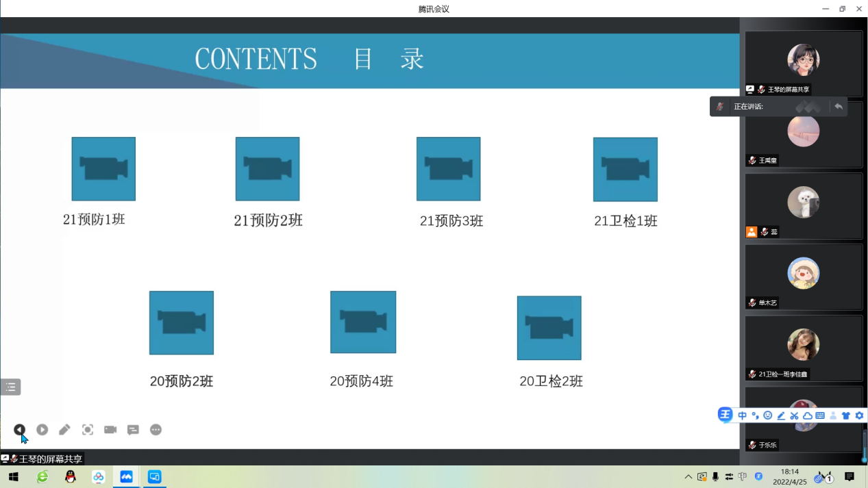Viewport: 868px width, 488px height.
Task: Click the scissors screenshot tool in IME toolbar
Action: point(794,415)
